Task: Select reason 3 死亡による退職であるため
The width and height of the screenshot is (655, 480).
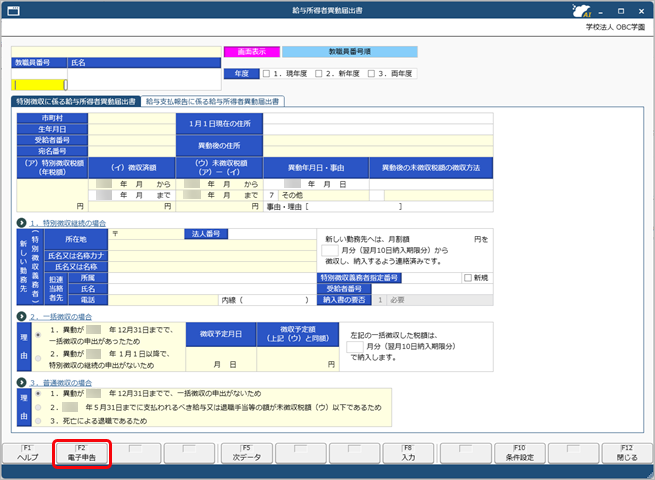Action: pyautogui.click(x=38, y=421)
